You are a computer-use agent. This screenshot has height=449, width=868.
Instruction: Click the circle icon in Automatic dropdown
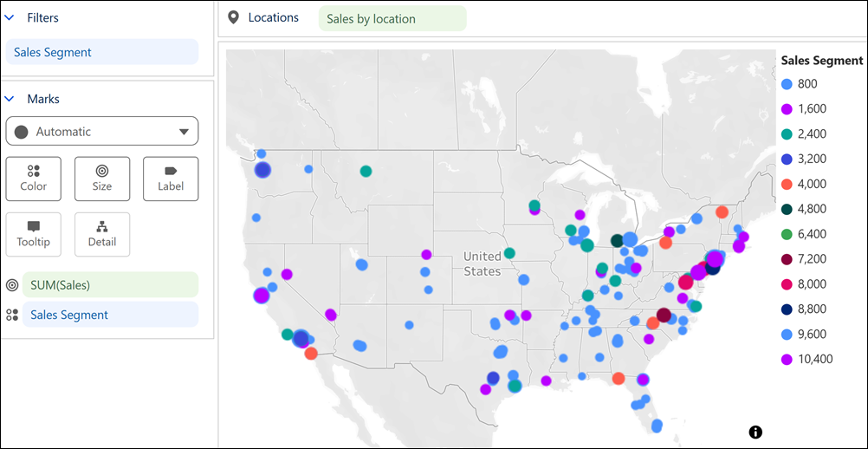21,132
